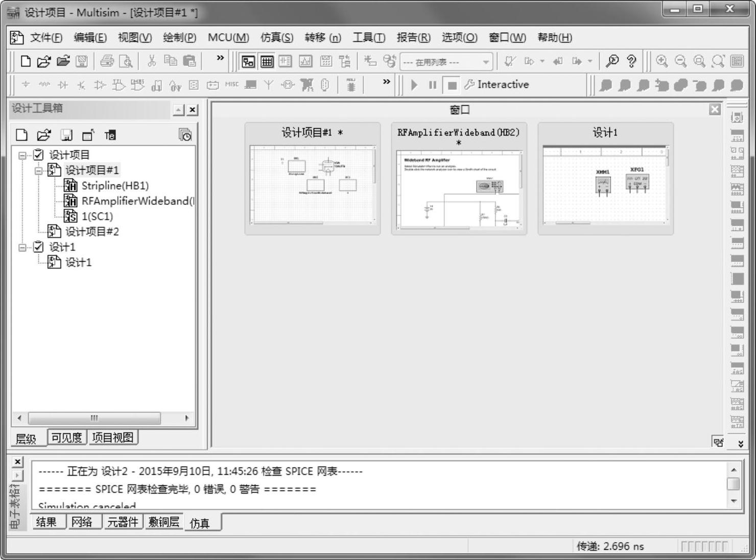
Task: Open the 设计项目#1 window thumbnail
Action: click(313, 179)
